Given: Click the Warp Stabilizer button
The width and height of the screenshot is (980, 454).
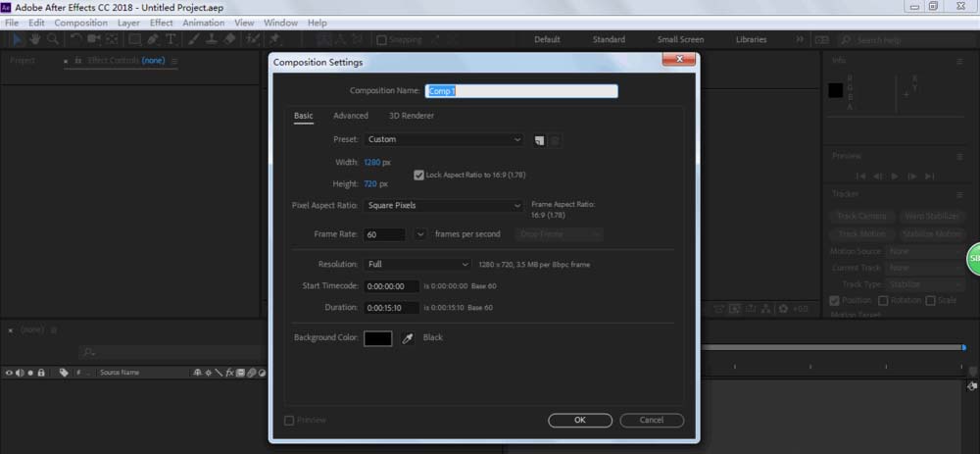Looking at the screenshot, I should (931, 217).
